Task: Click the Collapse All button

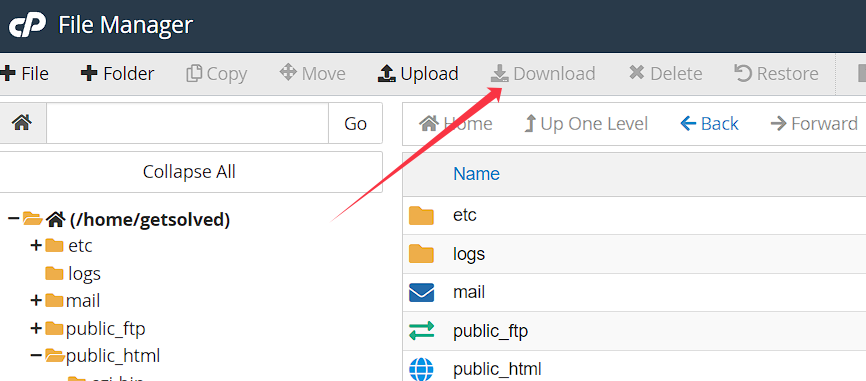Action: point(189,172)
